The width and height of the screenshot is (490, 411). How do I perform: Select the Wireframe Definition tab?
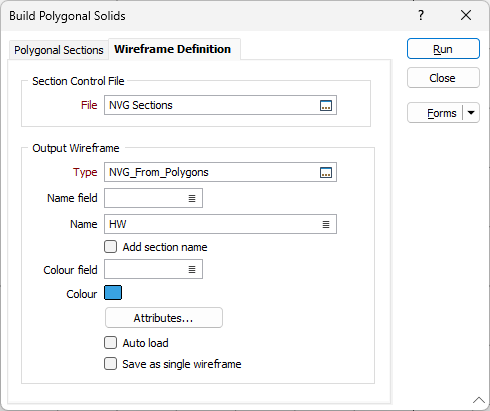point(172,49)
